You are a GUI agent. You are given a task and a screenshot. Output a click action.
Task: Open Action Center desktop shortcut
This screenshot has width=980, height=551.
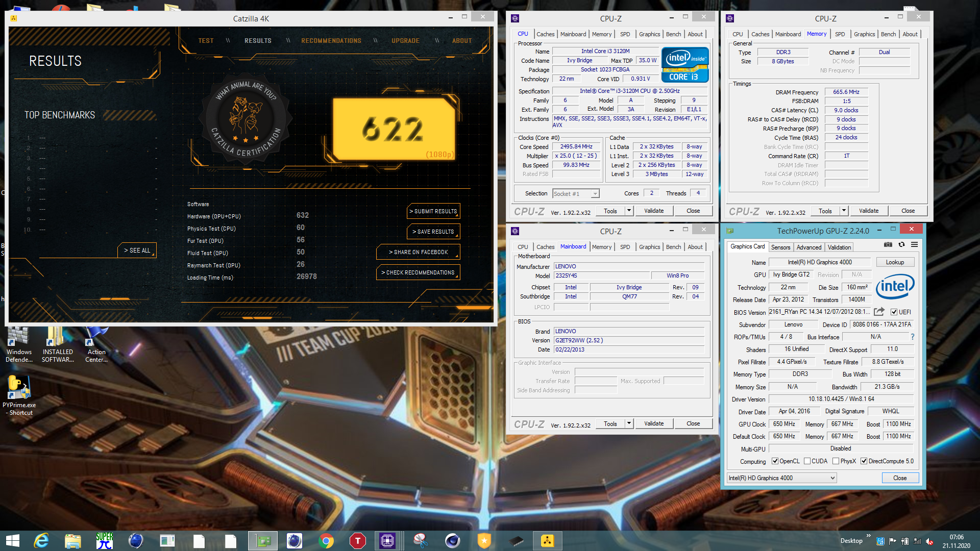click(96, 345)
